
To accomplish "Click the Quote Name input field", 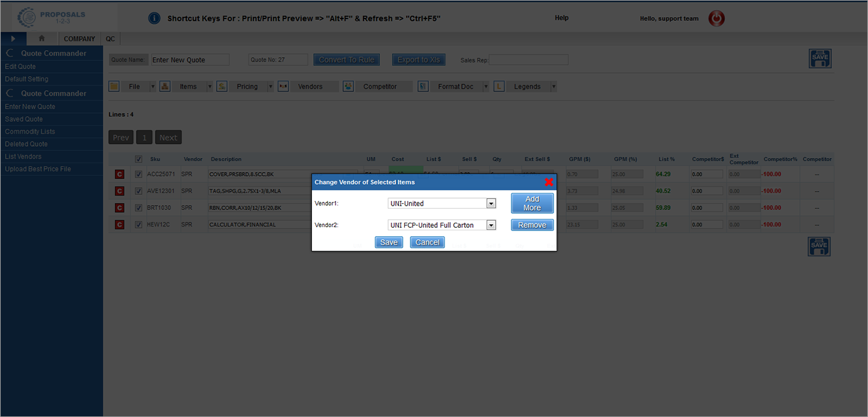I will 190,60.
